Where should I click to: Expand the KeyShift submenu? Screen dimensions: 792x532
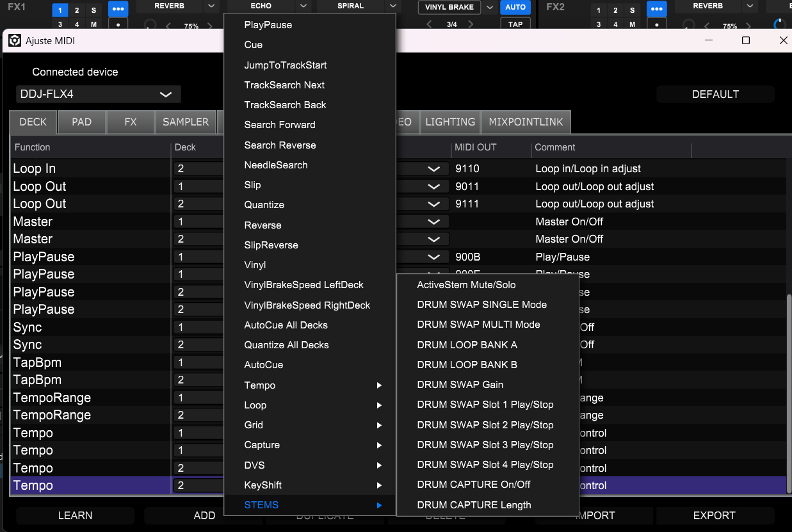pyautogui.click(x=309, y=485)
